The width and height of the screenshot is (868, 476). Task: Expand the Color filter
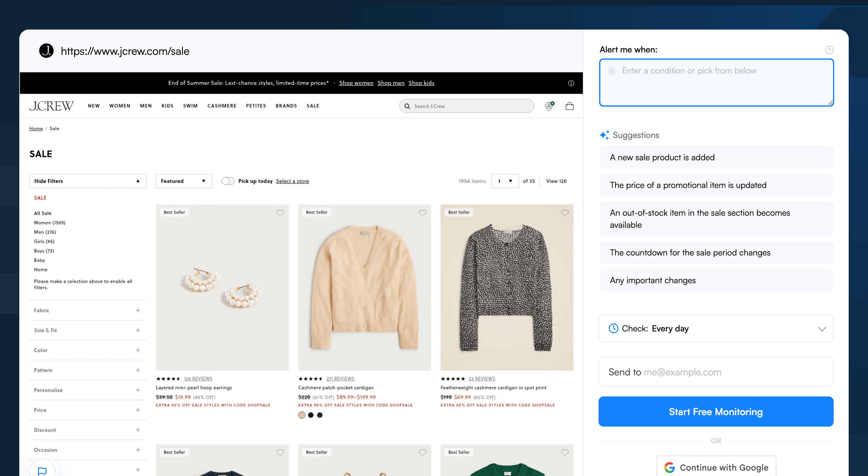(x=88, y=350)
